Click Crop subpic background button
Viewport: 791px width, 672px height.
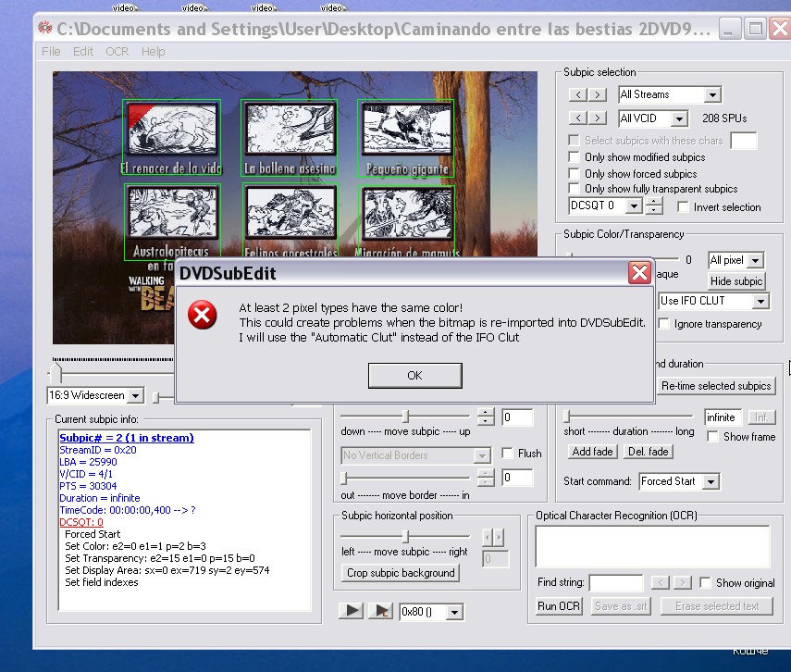pos(401,573)
